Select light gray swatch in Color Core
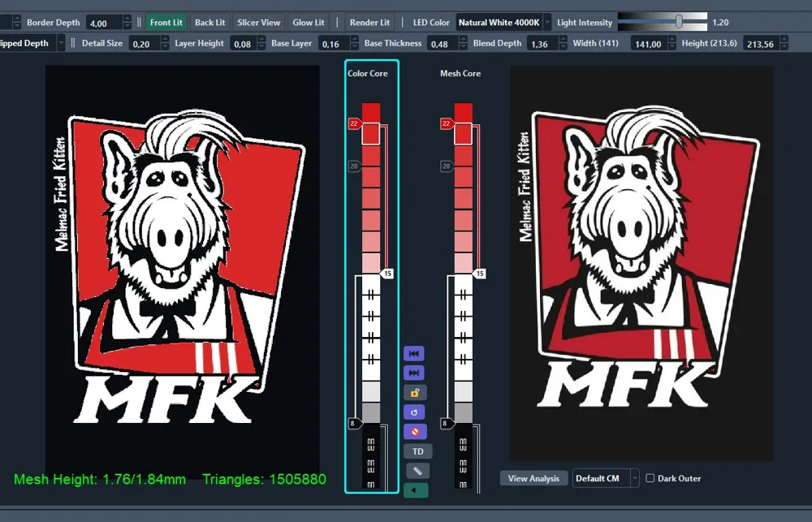The height and width of the screenshot is (522, 812). pos(371,391)
